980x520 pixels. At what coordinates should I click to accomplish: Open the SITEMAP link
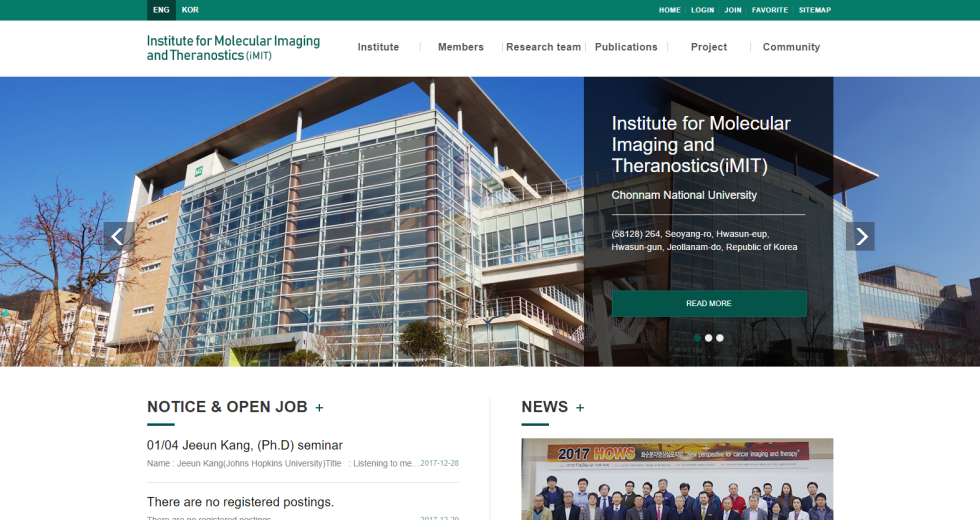pyautogui.click(x=814, y=10)
